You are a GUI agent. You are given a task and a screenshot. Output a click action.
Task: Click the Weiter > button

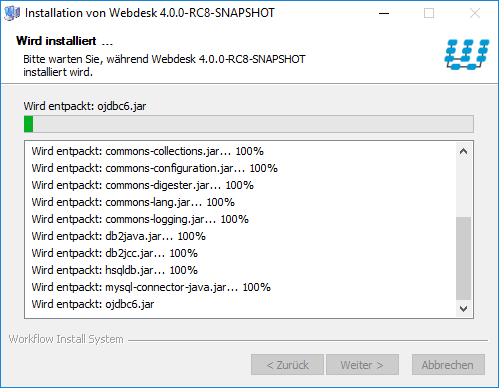362,365
